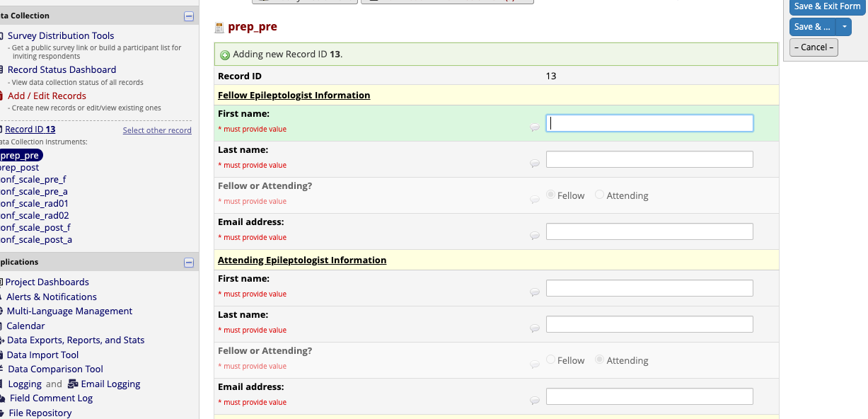This screenshot has width=868, height=419.
Task: Open Project Dashboards
Action: pos(47,282)
